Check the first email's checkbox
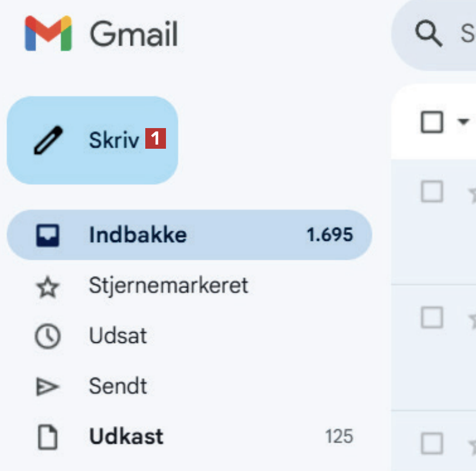476x471 pixels. click(432, 191)
